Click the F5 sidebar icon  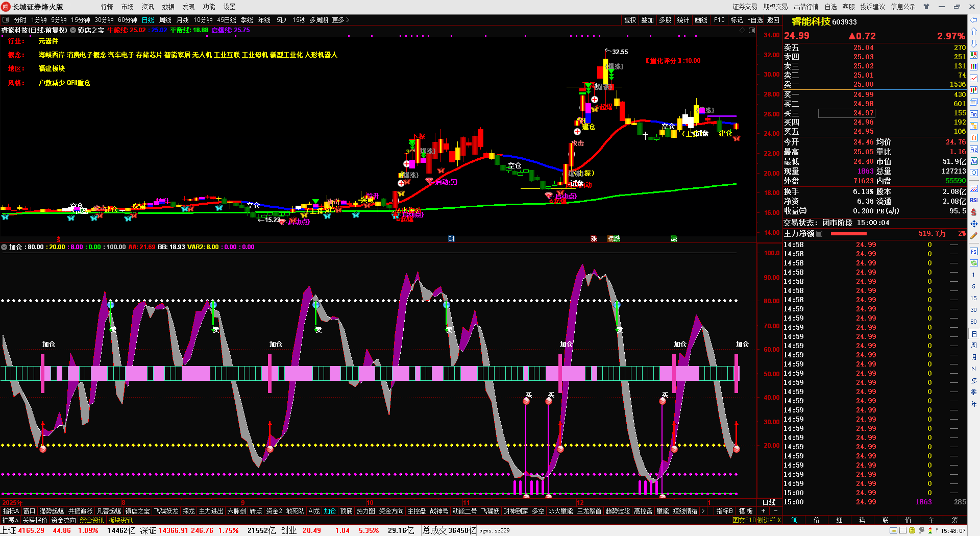coord(974,252)
